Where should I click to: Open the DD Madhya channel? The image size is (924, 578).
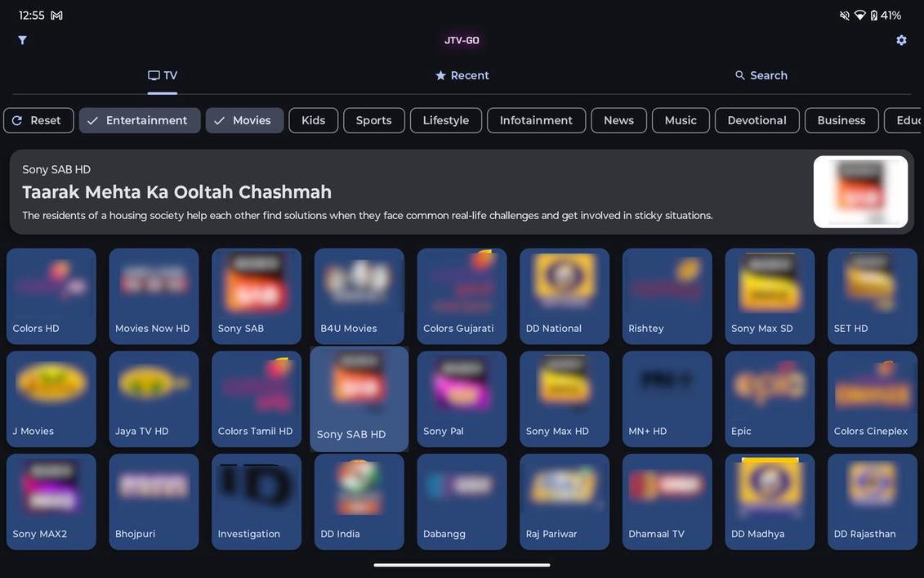[770, 501]
